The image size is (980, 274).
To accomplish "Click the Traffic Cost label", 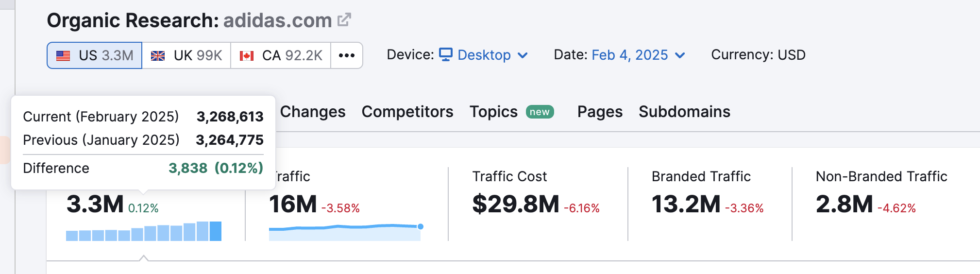I will point(509,176).
